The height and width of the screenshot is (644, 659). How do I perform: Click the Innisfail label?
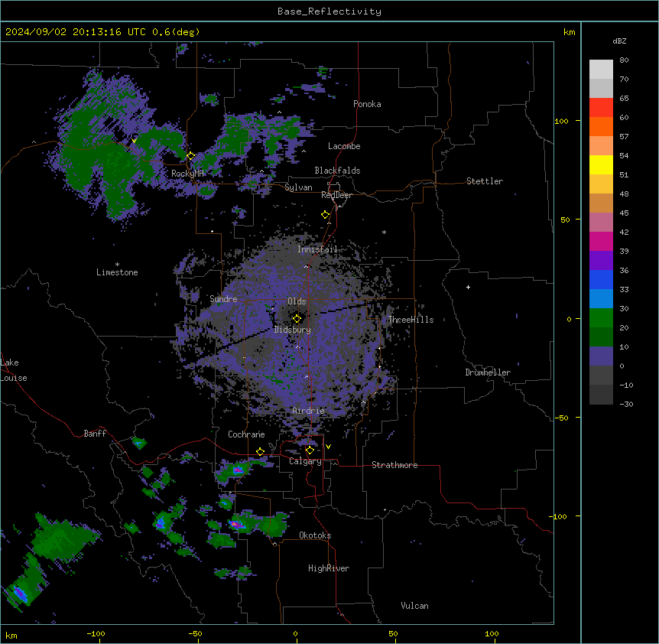[317, 249]
